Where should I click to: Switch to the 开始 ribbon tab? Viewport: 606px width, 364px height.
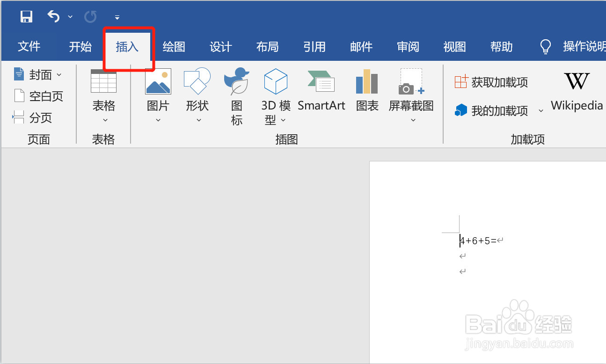[x=80, y=46]
